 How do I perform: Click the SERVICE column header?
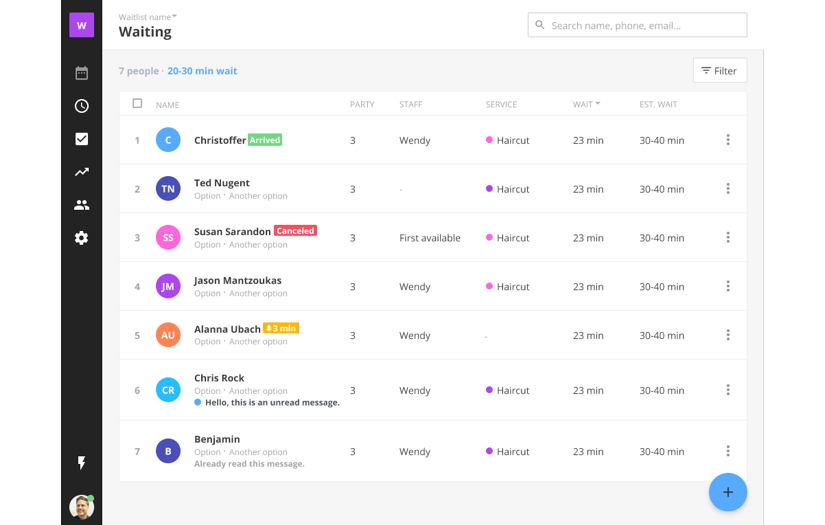501,104
